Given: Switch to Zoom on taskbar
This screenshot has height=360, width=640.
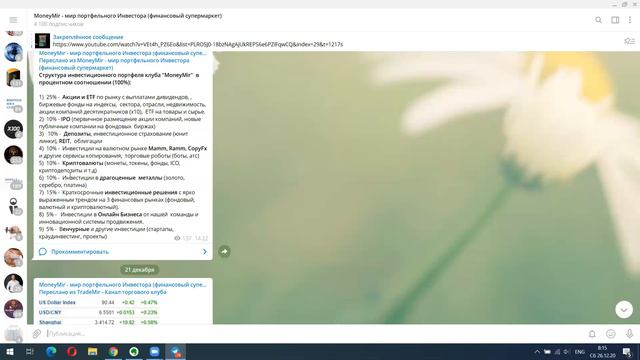Looking at the screenshot, I should tap(155, 351).
